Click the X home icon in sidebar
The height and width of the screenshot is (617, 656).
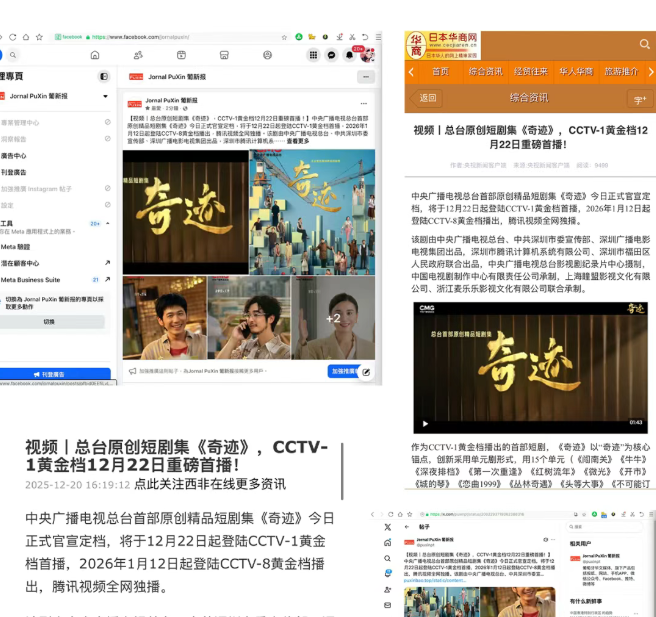coord(387,542)
